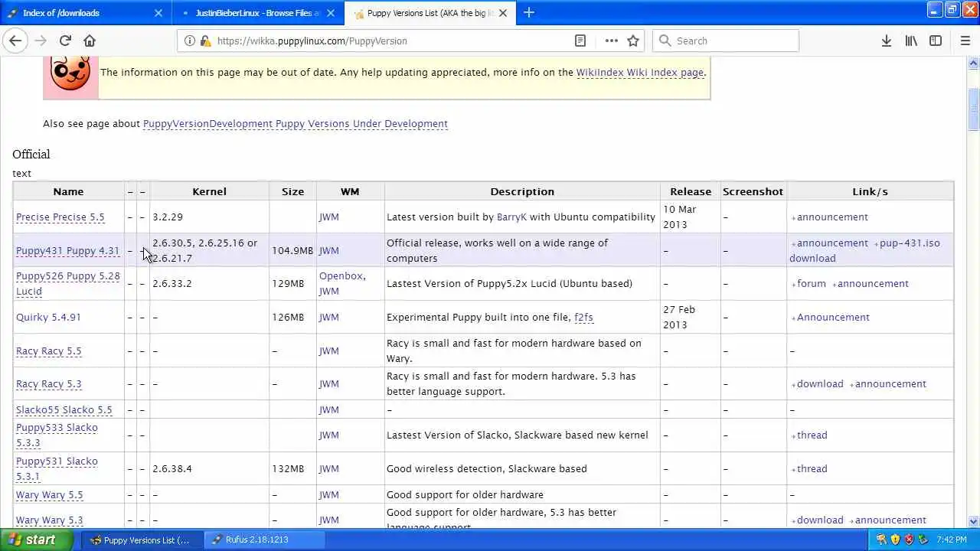Click the 104.9MB size cell
980x551 pixels.
tap(292, 251)
